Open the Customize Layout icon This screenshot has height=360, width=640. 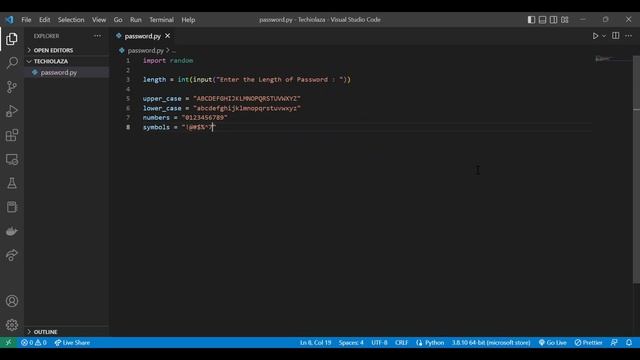tap(564, 20)
